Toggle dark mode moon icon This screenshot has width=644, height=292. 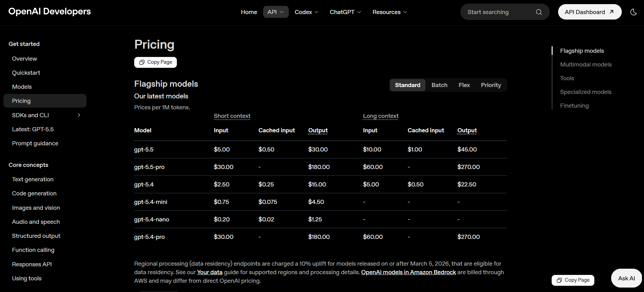click(x=633, y=12)
